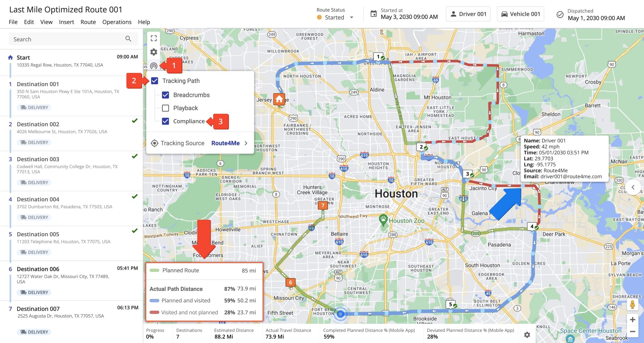
Task: Click the Route menu item
Action: pyautogui.click(x=88, y=21)
